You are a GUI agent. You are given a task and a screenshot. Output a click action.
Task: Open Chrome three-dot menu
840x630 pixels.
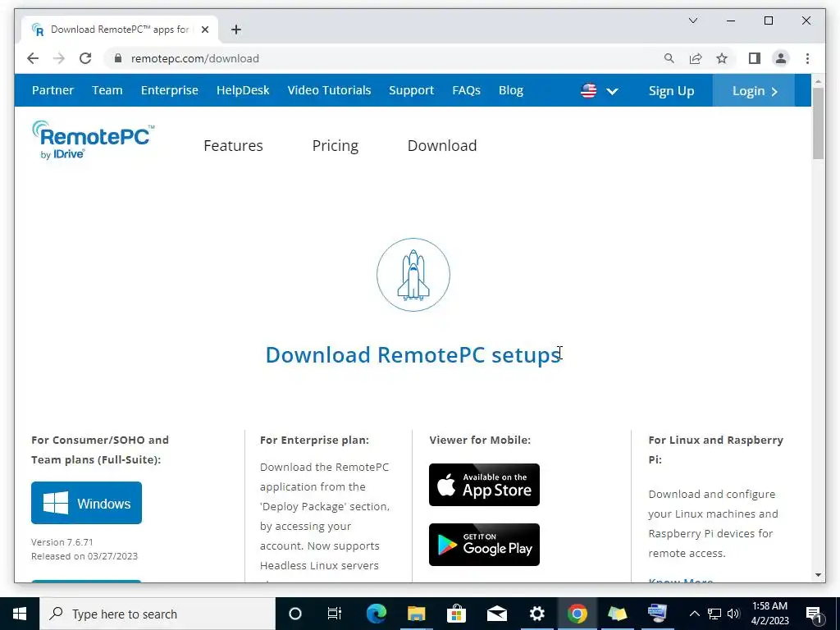pos(807,58)
